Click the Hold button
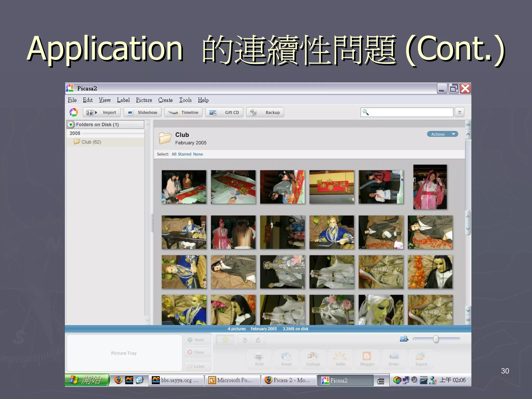 [x=197, y=340]
